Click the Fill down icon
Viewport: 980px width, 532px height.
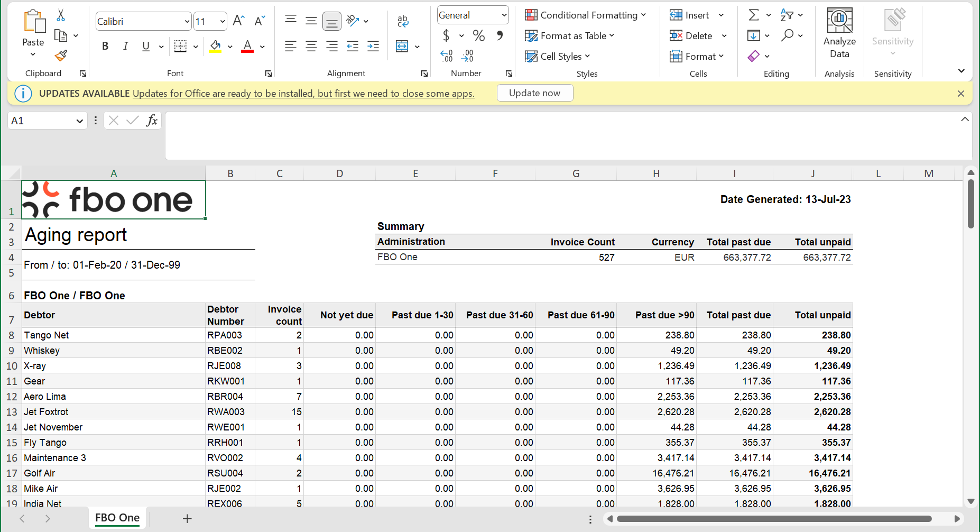click(x=754, y=35)
